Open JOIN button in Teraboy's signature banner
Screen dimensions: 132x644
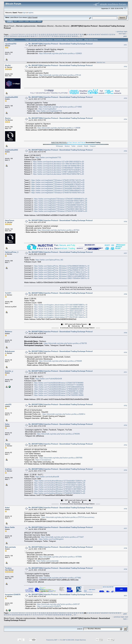click(x=121, y=589)
